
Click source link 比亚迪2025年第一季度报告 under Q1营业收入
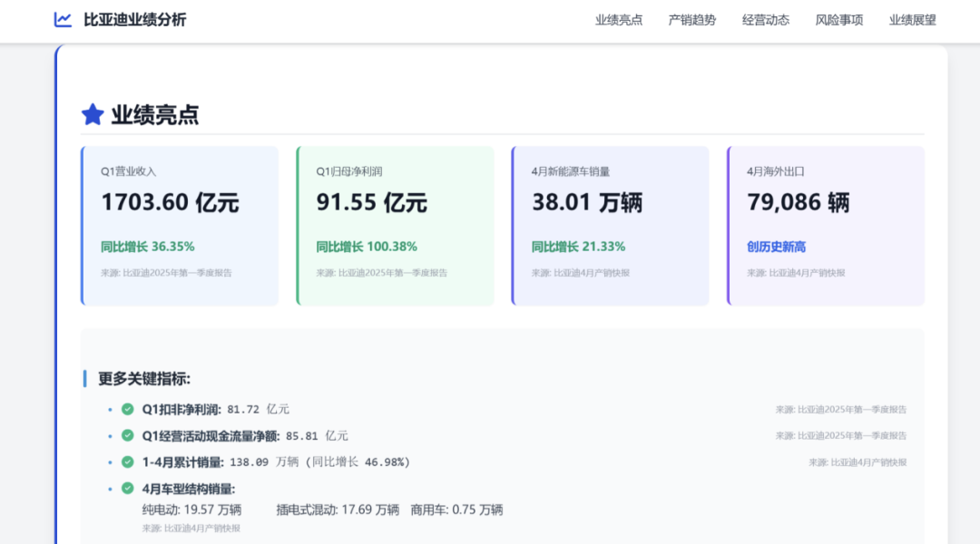[x=166, y=272]
